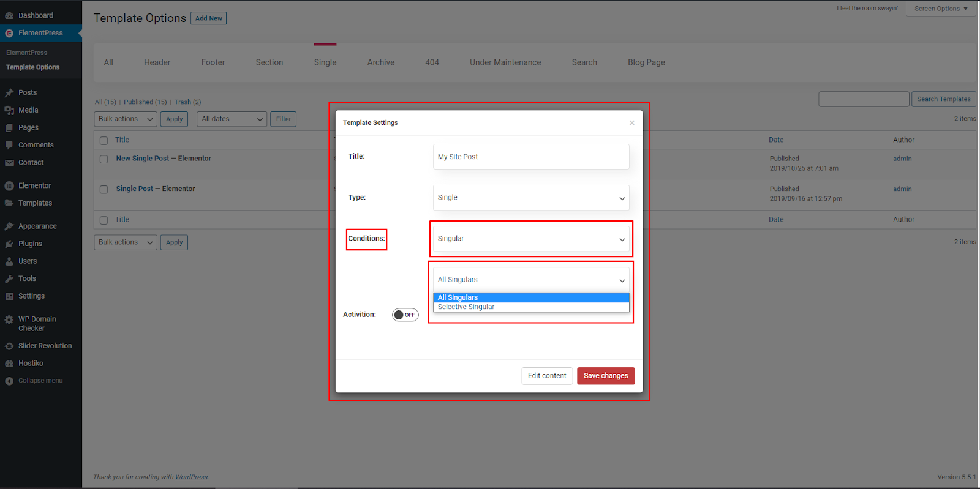Viewport: 980px width, 489px height.
Task: Close the Template Settings dialog
Action: click(x=631, y=123)
